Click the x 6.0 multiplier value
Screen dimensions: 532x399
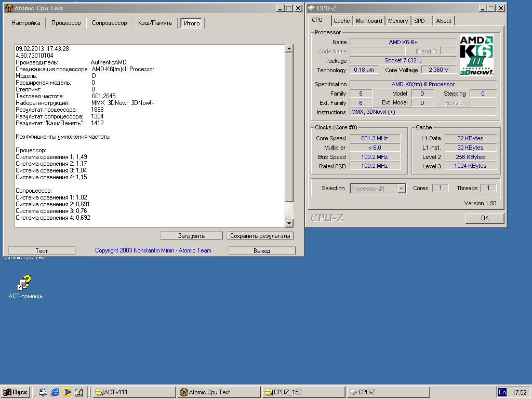click(x=375, y=148)
